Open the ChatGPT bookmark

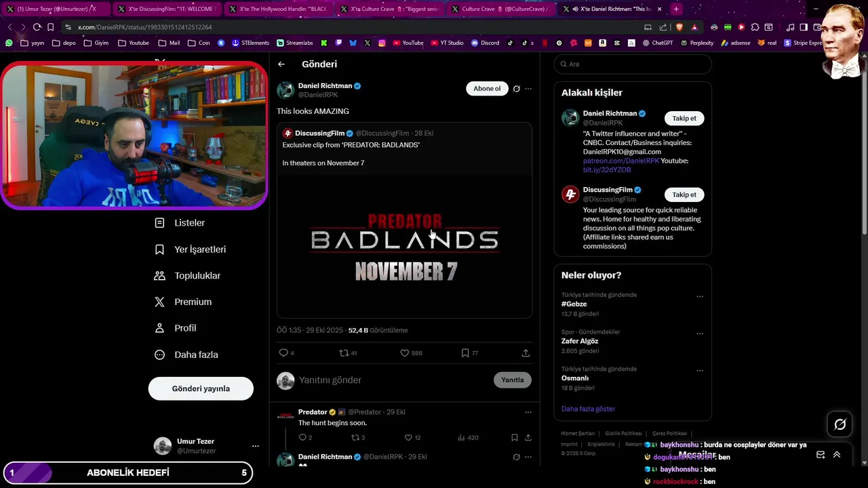point(658,43)
